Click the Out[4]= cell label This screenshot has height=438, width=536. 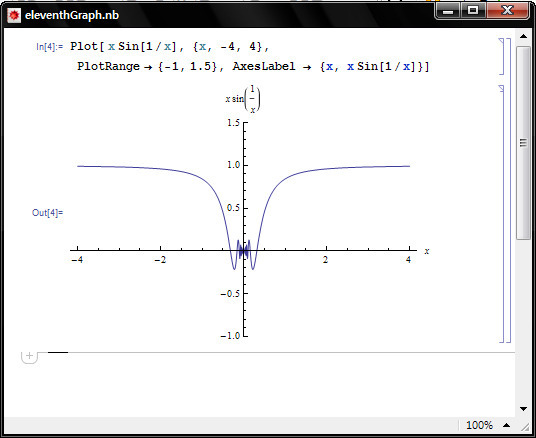pos(48,213)
